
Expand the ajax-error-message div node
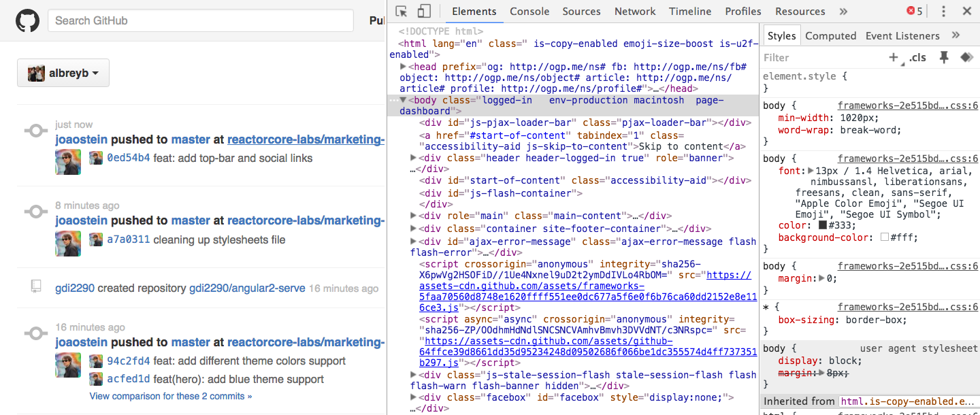pyautogui.click(x=414, y=242)
